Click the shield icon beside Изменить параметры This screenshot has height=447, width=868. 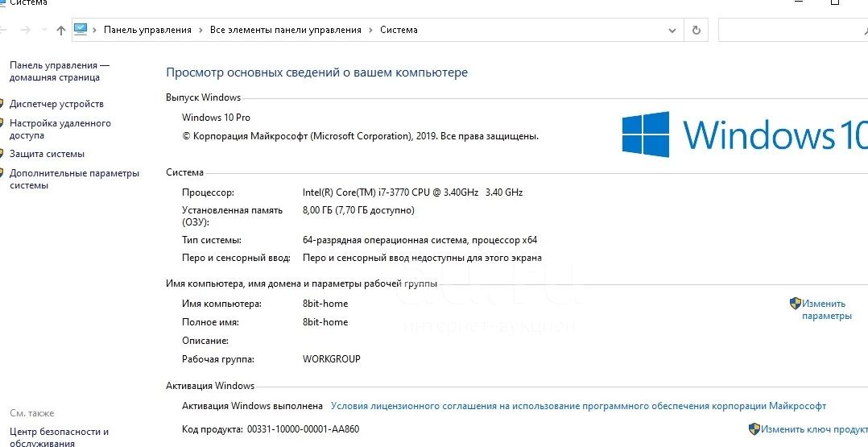click(795, 304)
